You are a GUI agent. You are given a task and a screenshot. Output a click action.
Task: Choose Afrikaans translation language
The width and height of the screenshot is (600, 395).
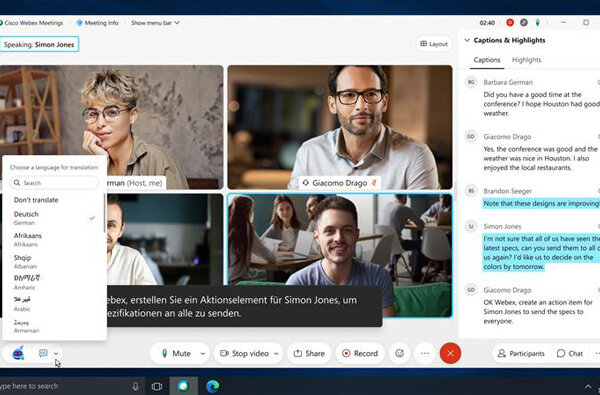[x=54, y=240]
